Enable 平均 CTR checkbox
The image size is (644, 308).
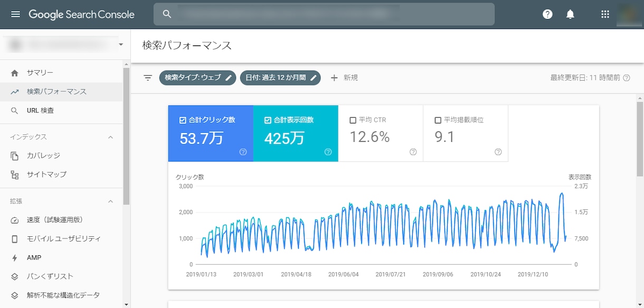point(353,120)
